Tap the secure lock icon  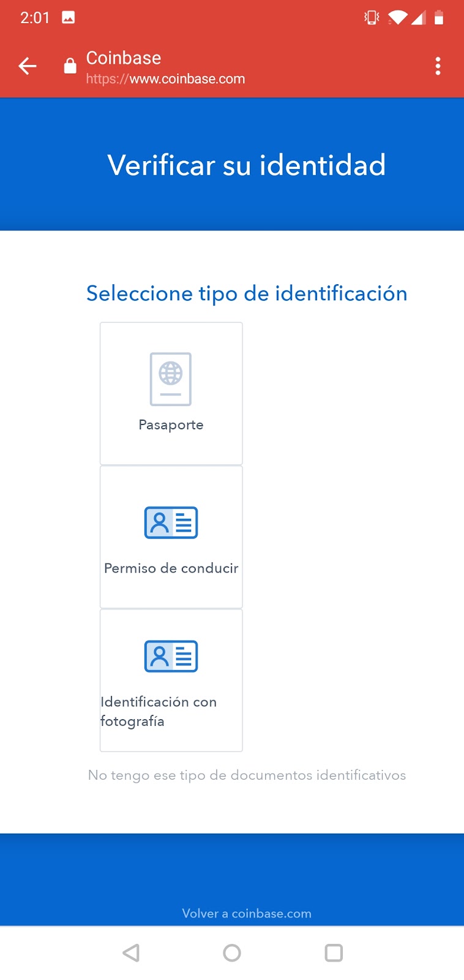(70, 66)
